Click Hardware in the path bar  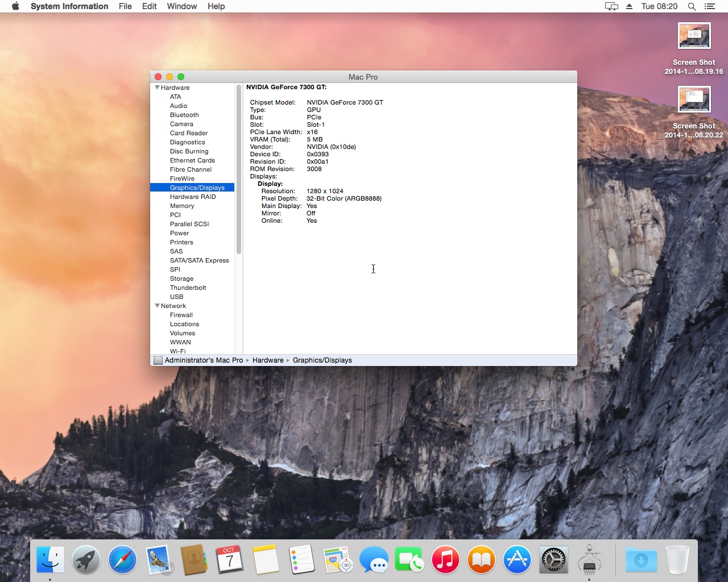[268, 360]
